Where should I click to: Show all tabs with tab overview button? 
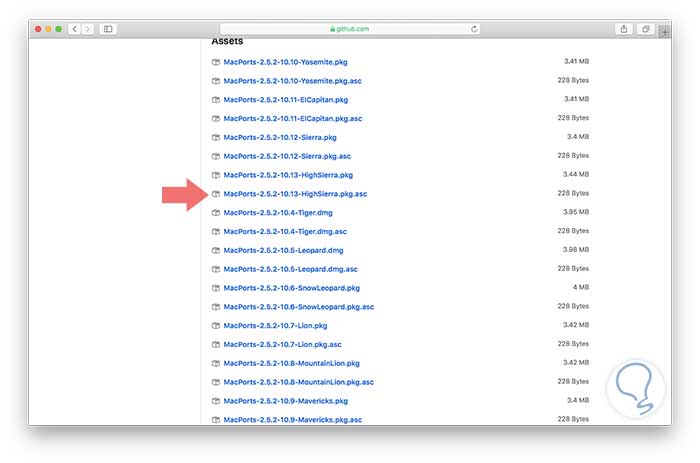[646, 29]
